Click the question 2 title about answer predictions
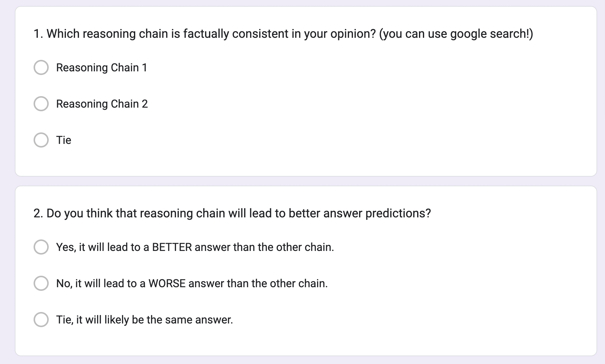Image resolution: width=605 pixels, height=364 pixels. pyautogui.click(x=232, y=213)
